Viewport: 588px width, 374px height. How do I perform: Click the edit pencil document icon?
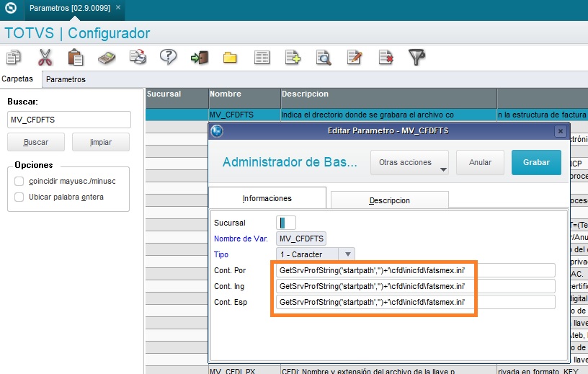pyautogui.click(x=355, y=58)
